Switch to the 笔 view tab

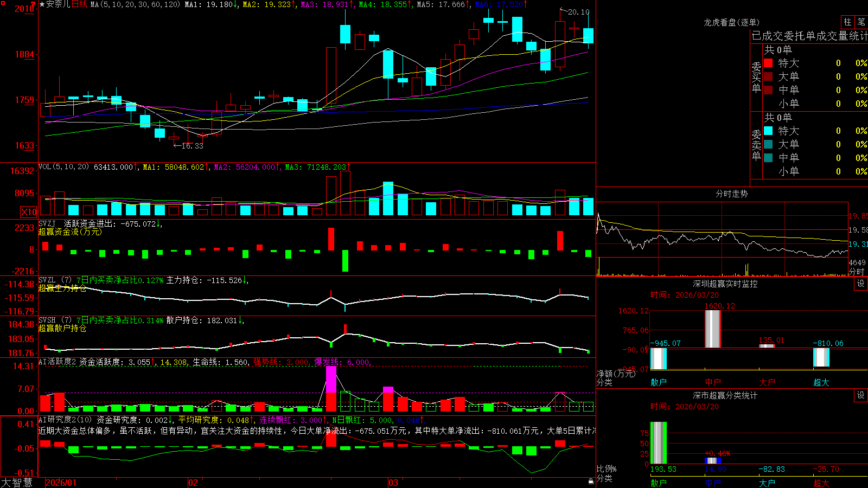pos(861,22)
